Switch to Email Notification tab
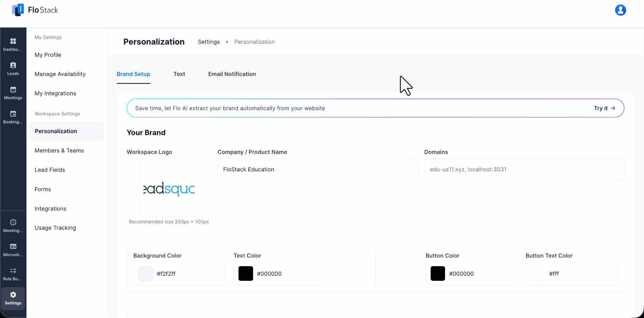 pyautogui.click(x=232, y=74)
